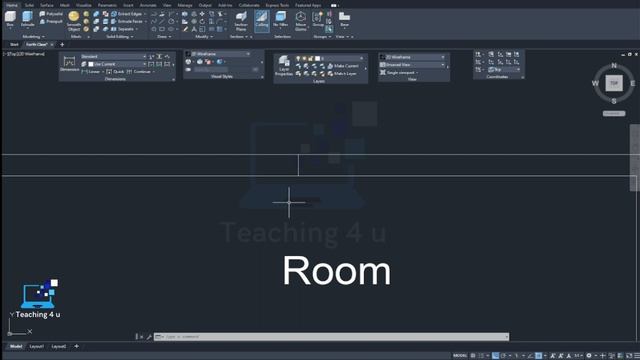
Task: Switch to the Layout1 tab
Action: tap(36, 346)
